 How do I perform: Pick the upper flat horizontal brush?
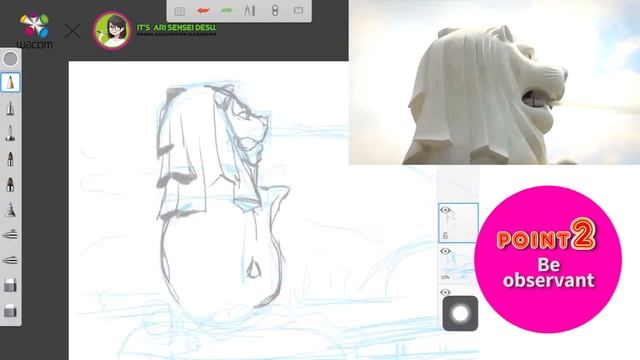(11, 235)
